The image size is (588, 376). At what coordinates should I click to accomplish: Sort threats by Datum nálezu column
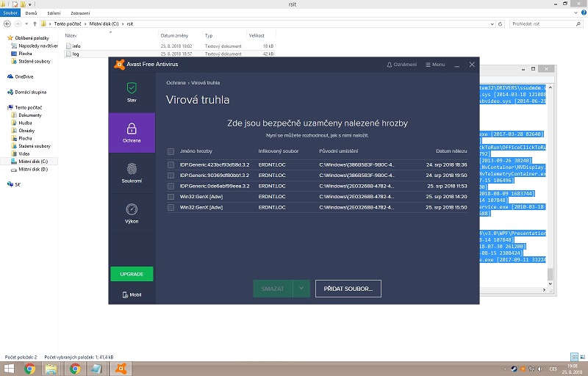pyautogui.click(x=451, y=151)
